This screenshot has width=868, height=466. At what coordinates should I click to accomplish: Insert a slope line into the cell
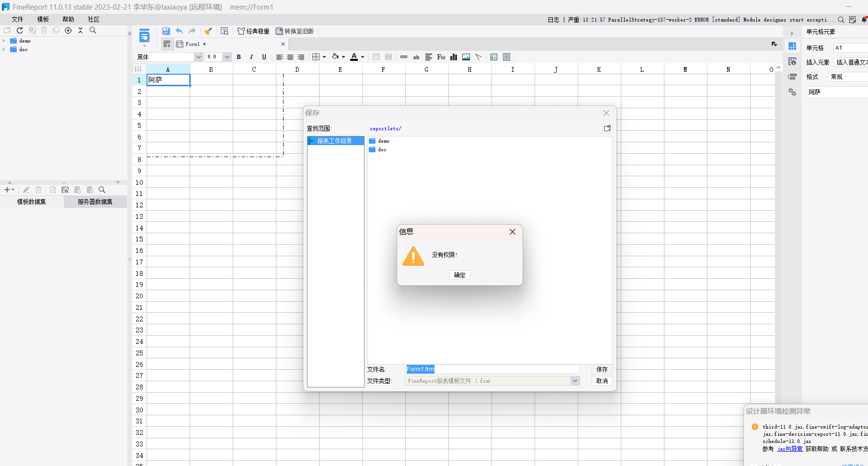[x=479, y=57]
